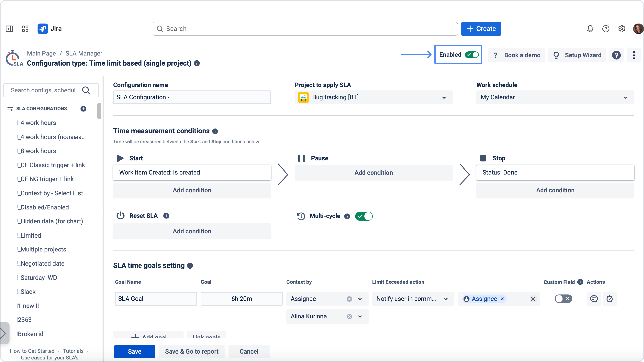This screenshot has width=644, height=362.
Task: Edit the 6h 20m goal field
Action: click(241, 299)
